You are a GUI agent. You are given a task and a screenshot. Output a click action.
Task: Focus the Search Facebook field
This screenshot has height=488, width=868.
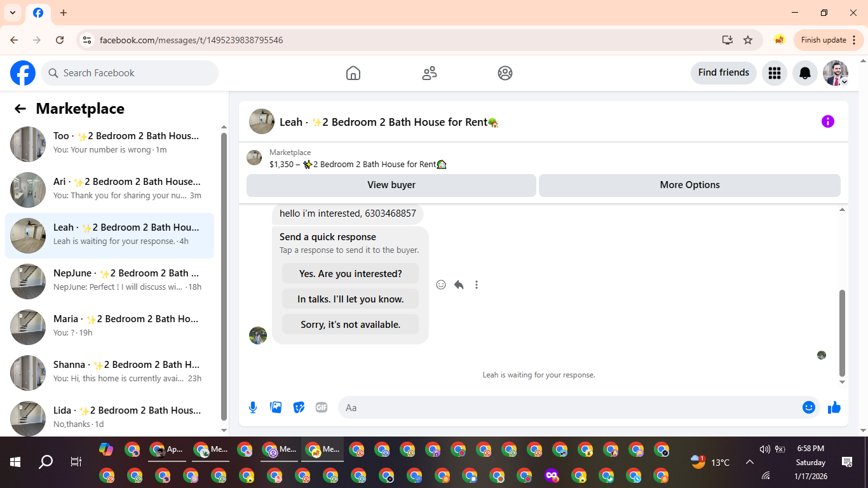[130, 73]
